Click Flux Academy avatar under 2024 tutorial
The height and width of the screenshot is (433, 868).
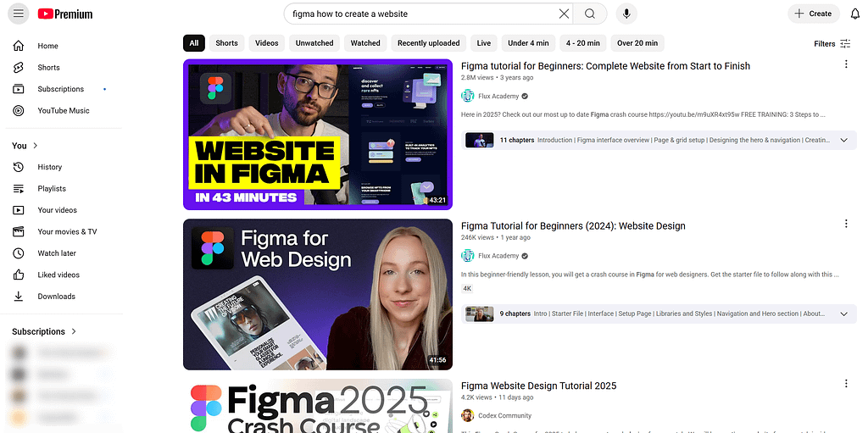tap(468, 255)
